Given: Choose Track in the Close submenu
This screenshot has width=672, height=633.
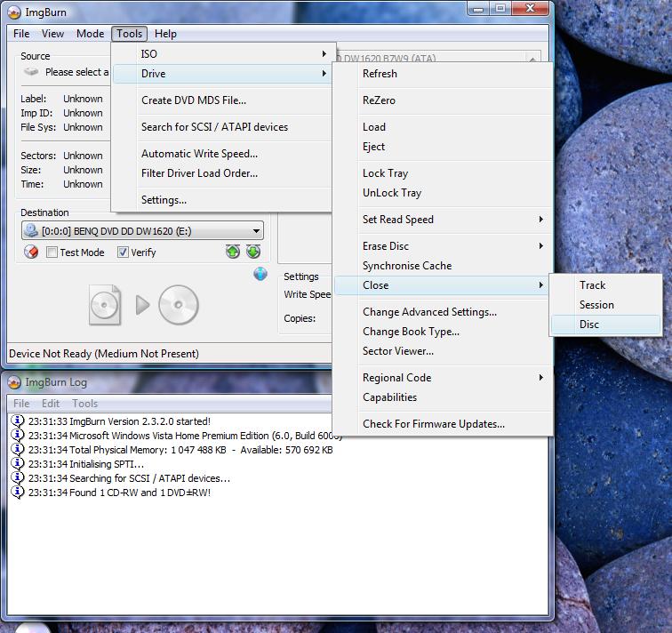Looking at the screenshot, I should point(605,285).
